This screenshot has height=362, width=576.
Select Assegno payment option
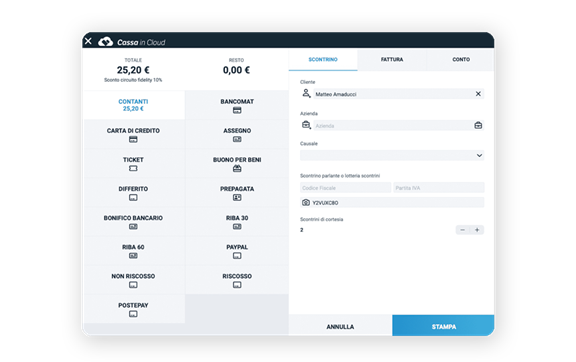pos(237,135)
